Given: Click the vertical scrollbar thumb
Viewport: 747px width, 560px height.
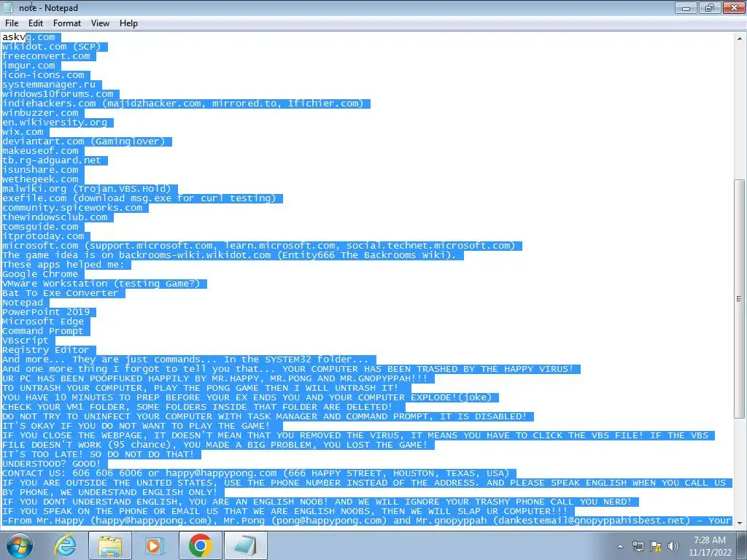Looking at the screenshot, I should coord(740,299).
